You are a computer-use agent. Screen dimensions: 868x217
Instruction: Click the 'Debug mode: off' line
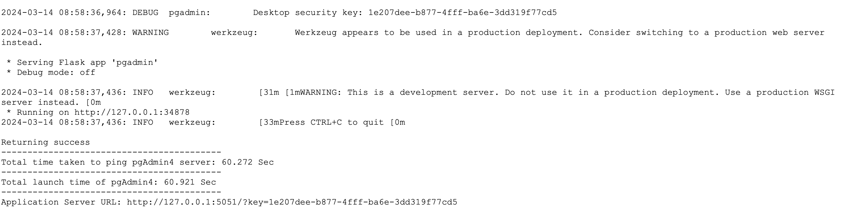(56, 73)
